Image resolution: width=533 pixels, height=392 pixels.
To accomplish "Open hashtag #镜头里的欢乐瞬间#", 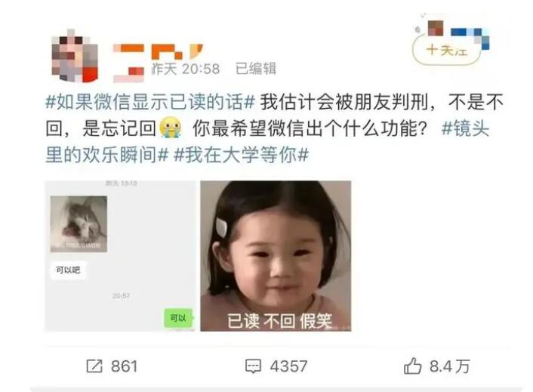I will coord(267,141).
